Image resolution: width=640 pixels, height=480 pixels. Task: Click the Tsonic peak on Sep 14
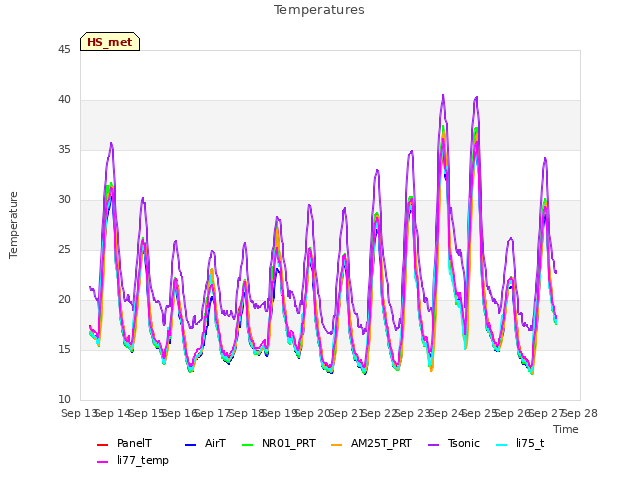[111, 143]
